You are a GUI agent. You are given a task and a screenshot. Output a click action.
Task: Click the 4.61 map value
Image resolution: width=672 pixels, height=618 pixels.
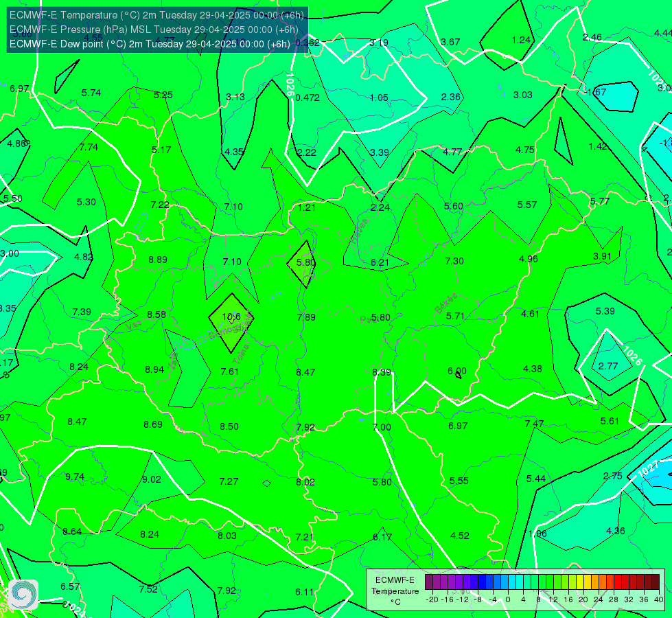coord(530,314)
